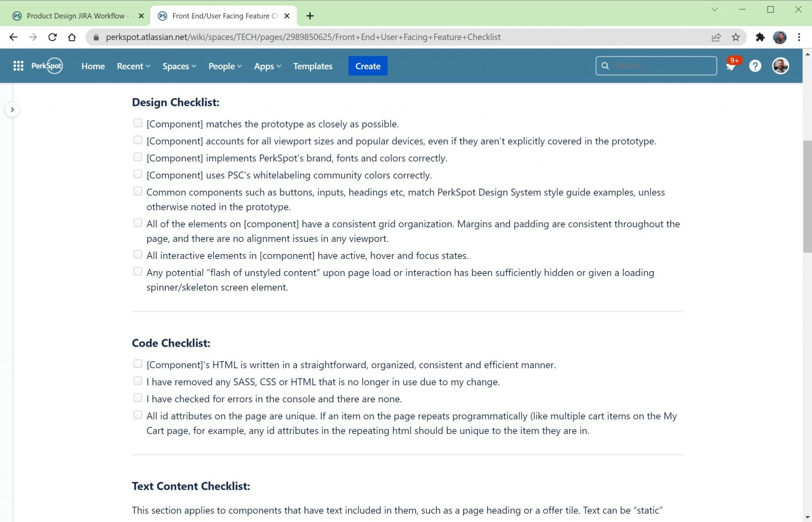The image size is (812, 522).
Task: Click the Confluence search field
Action: [x=662, y=66]
